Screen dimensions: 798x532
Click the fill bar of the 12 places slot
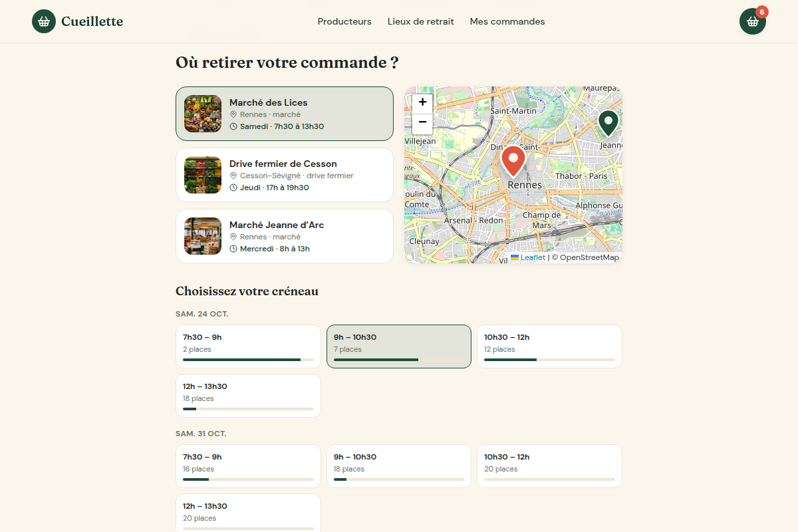(x=549, y=360)
